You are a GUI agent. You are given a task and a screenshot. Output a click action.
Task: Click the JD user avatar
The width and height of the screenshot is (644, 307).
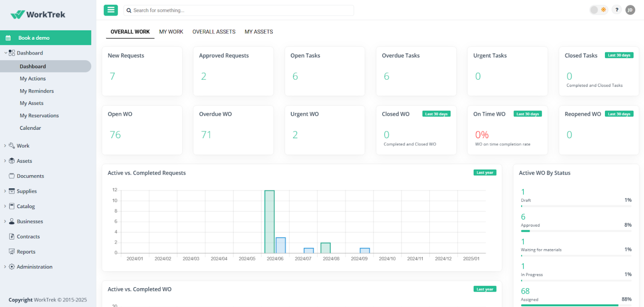[630, 10]
